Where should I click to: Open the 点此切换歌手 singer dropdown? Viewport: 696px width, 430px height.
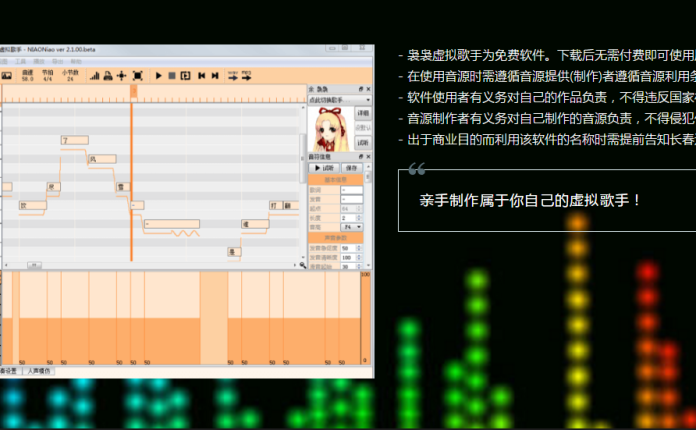coord(340,100)
